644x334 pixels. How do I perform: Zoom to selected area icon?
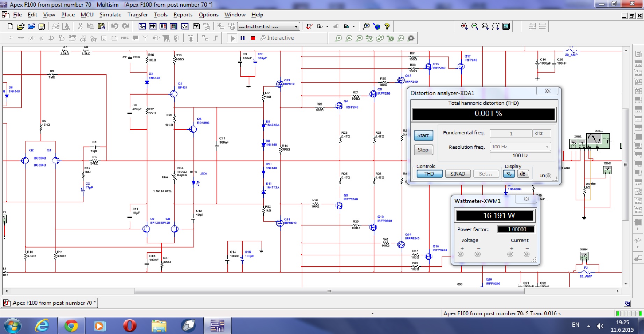[485, 27]
